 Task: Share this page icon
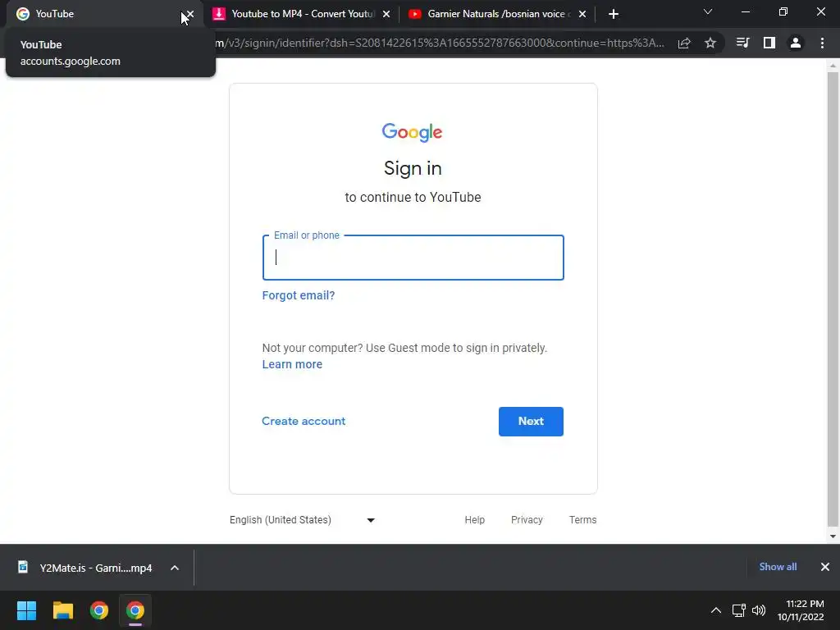point(684,43)
